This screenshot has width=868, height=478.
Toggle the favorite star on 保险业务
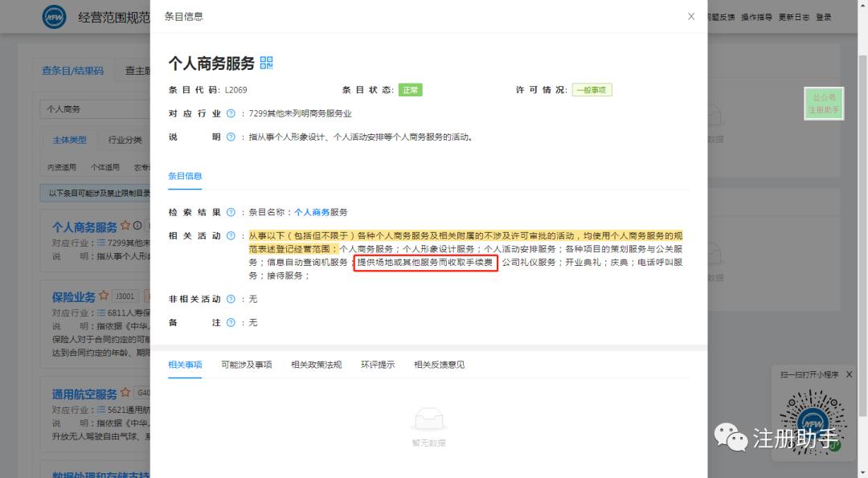coord(103,295)
